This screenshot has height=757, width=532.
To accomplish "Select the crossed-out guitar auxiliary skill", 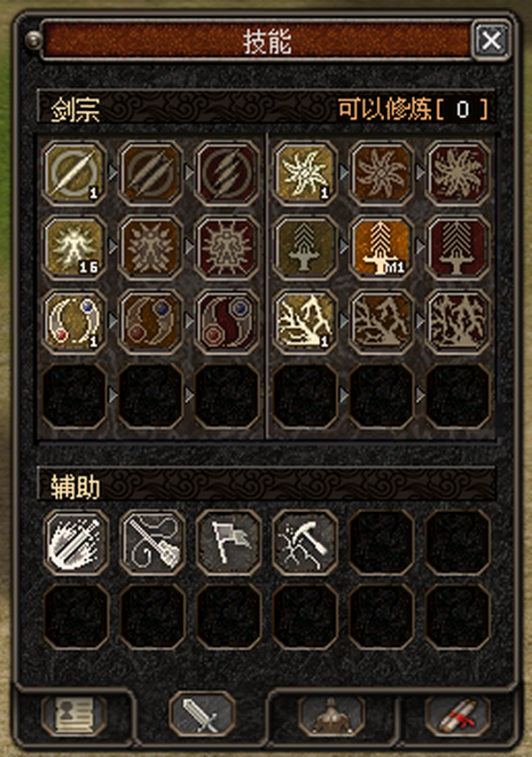I will tap(152, 542).
